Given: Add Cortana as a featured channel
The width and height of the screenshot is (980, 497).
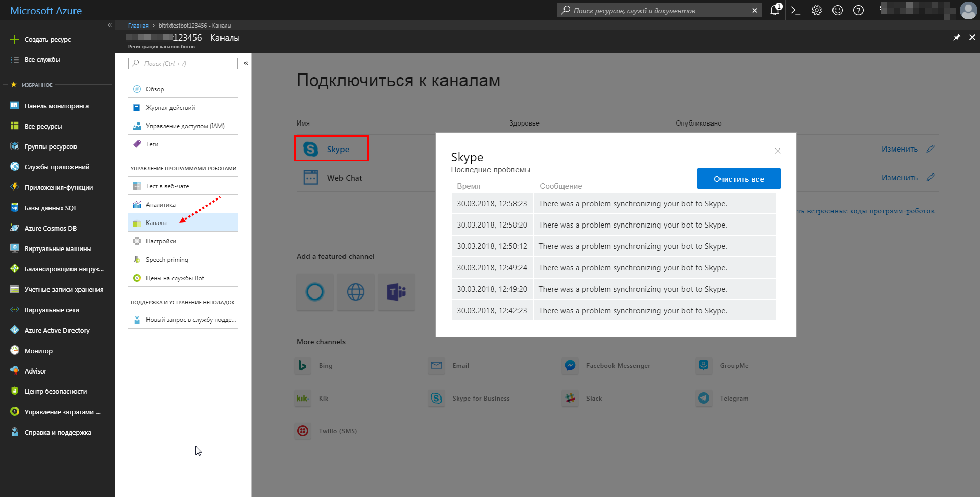Looking at the screenshot, I should [x=314, y=292].
